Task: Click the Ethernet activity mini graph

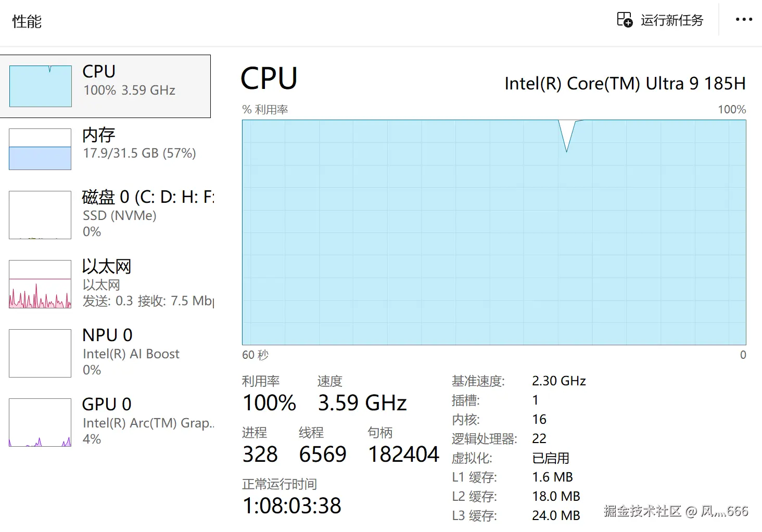Action: (x=40, y=284)
